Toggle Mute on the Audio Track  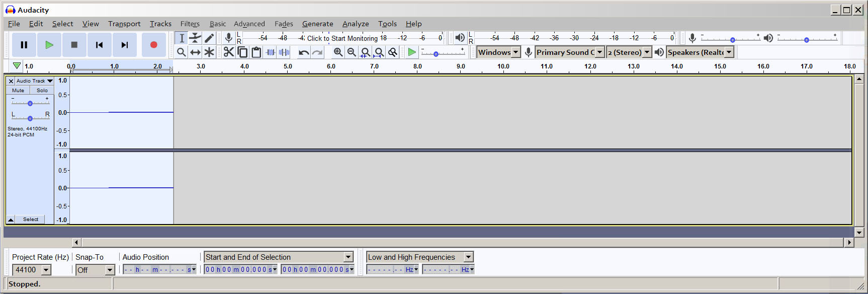click(18, 90)
